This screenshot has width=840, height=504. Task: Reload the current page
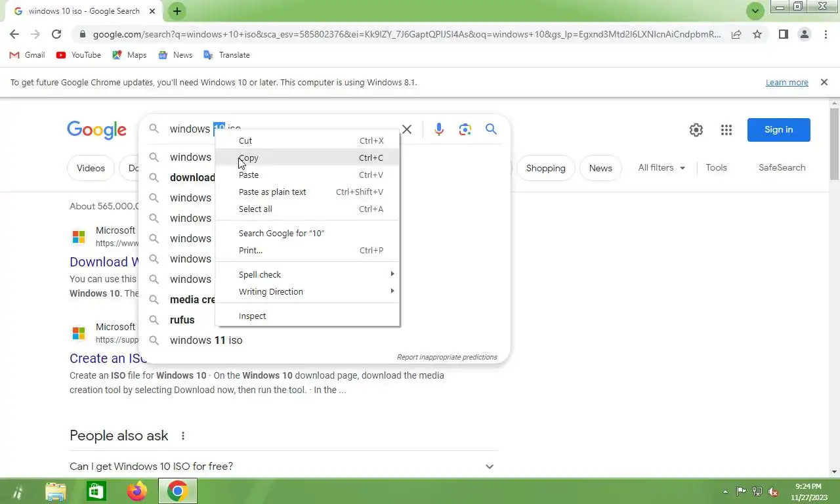pos(56,34)
